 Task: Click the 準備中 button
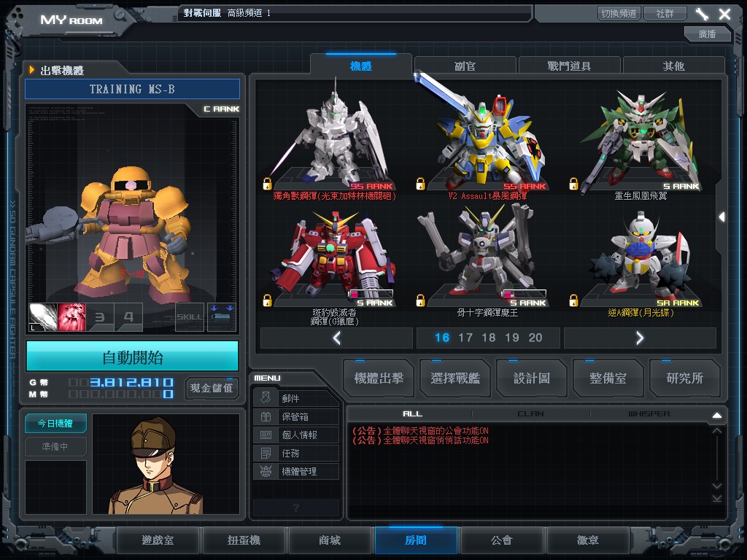click(x=55, y=447)
